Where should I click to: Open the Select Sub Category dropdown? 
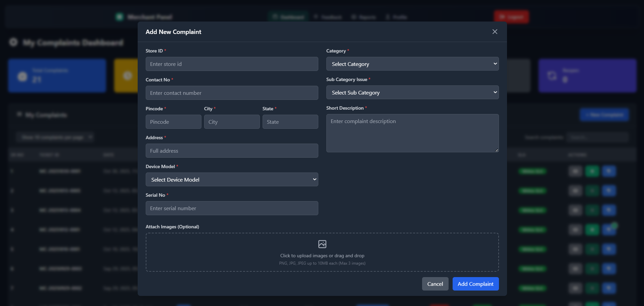click(412, 92)
